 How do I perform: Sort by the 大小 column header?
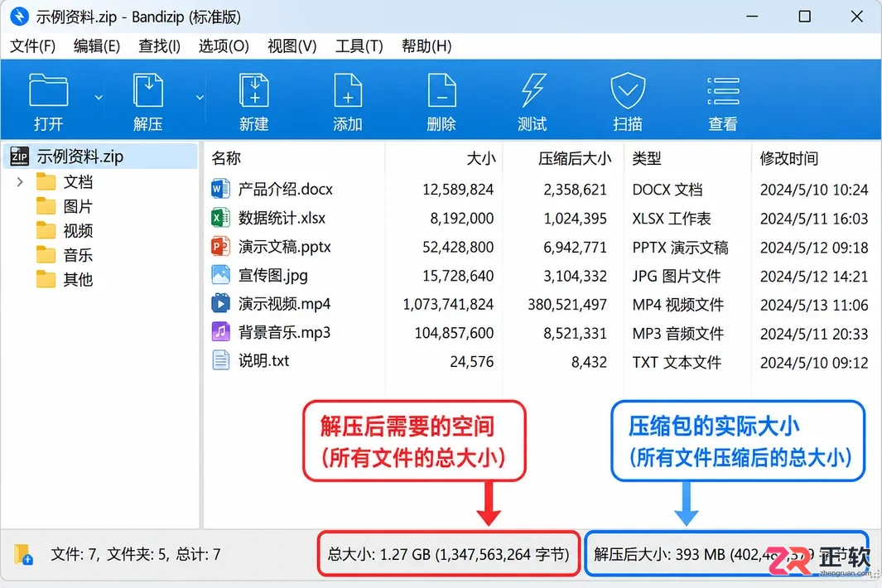481,158
